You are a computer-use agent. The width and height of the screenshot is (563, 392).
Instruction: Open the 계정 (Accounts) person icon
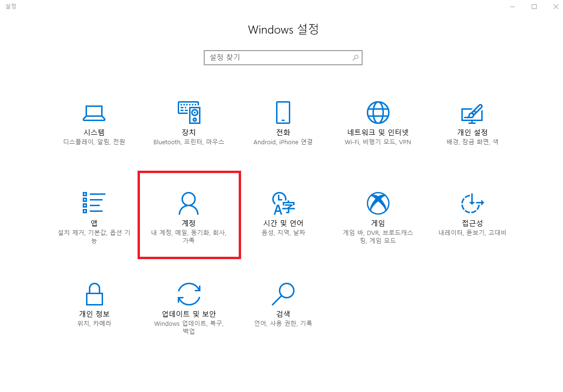click(189, 203)
